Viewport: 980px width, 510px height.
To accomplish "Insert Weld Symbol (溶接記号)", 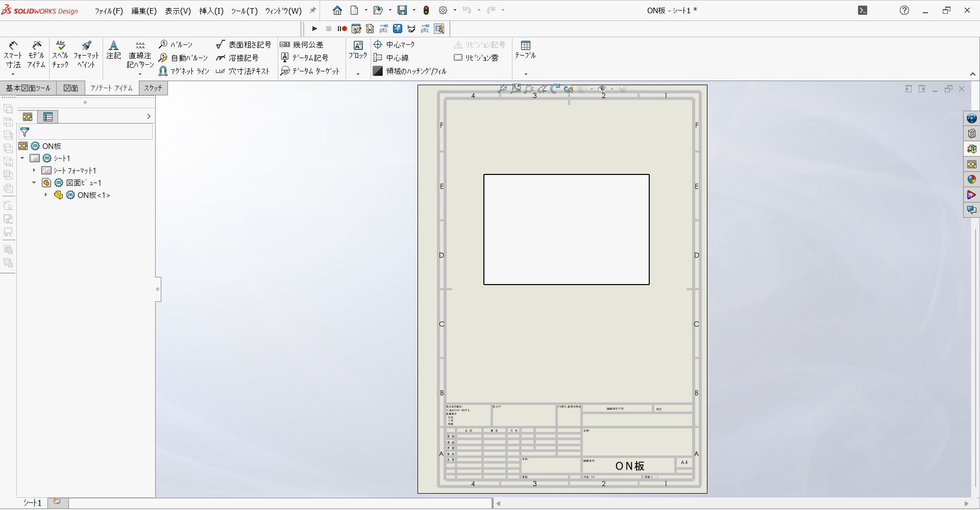I will (237, 58).
